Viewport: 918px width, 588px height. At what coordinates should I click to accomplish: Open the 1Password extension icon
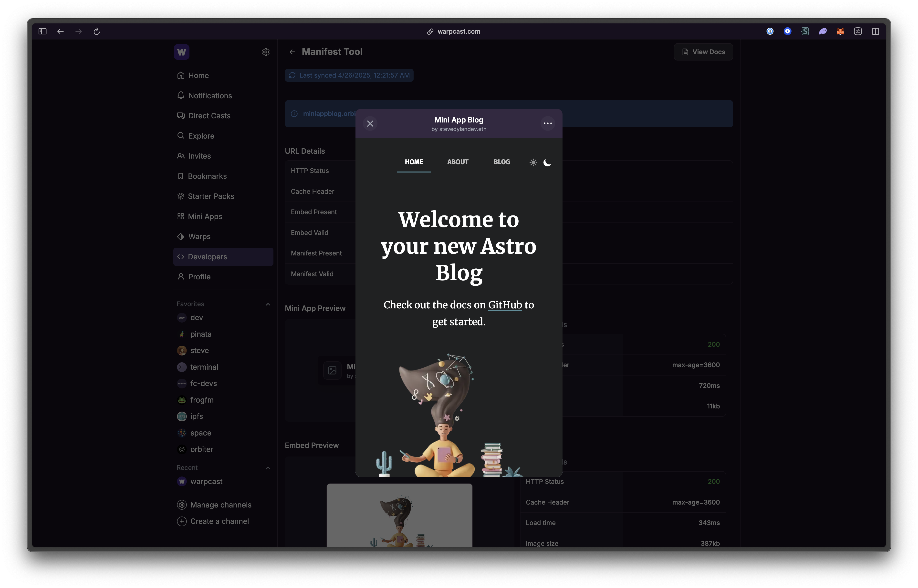click(x=770, y=31)
